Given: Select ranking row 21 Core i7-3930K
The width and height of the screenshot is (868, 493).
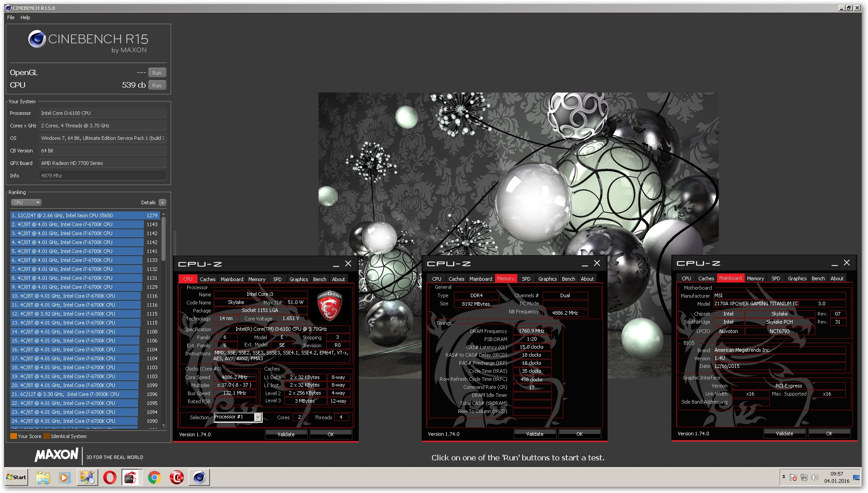Looking at the screenshot, I should pyautogui.click(x=85, y=394).
